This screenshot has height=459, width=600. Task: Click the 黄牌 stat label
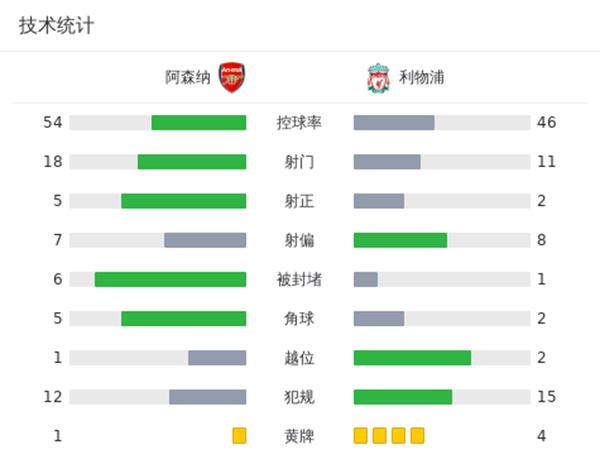[x=299, y=435]
